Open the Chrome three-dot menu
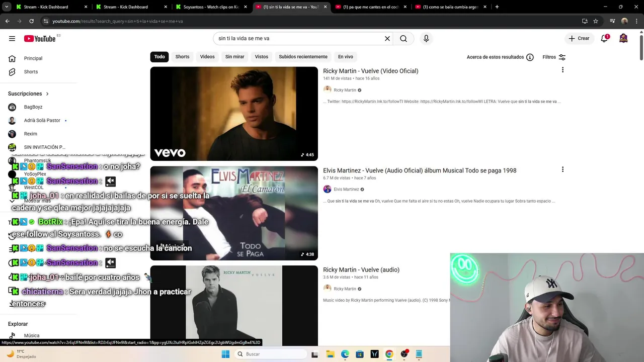The width and height of the screenshot is (644, 362). tap(636, 21)
